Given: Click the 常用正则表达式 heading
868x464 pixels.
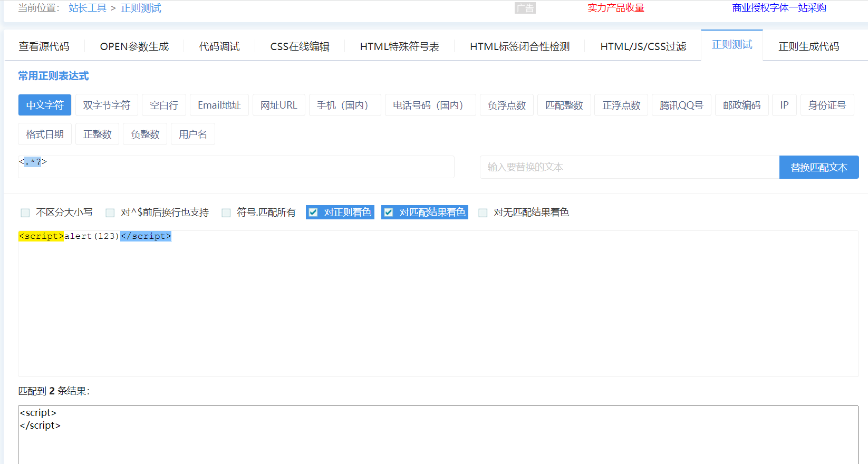Looking at the screenshot, I should 53,76.
